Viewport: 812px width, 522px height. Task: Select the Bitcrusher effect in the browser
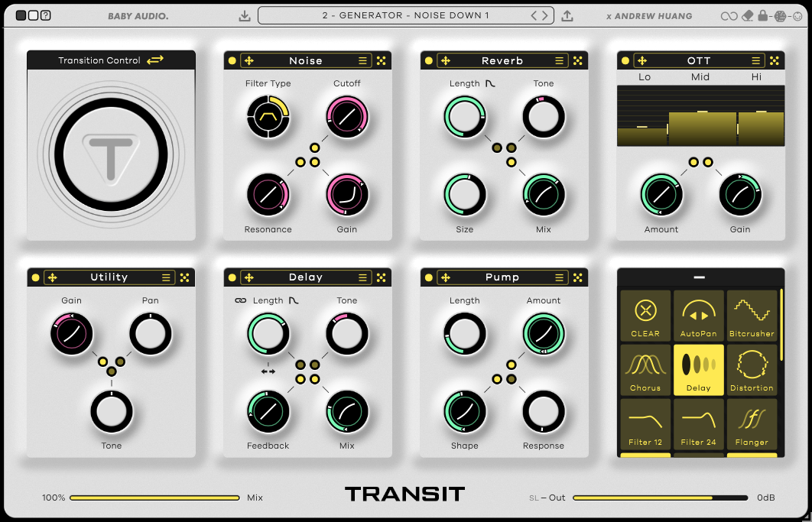(752, 316)
